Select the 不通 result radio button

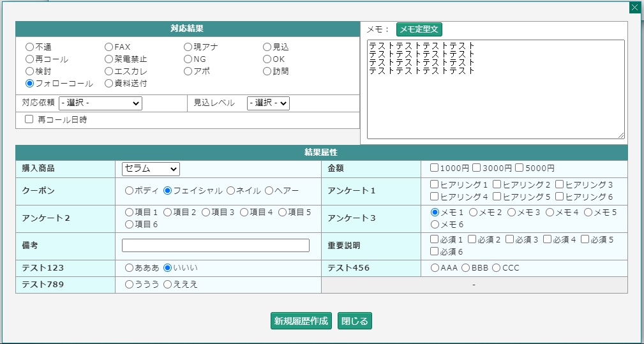[29, 47]
